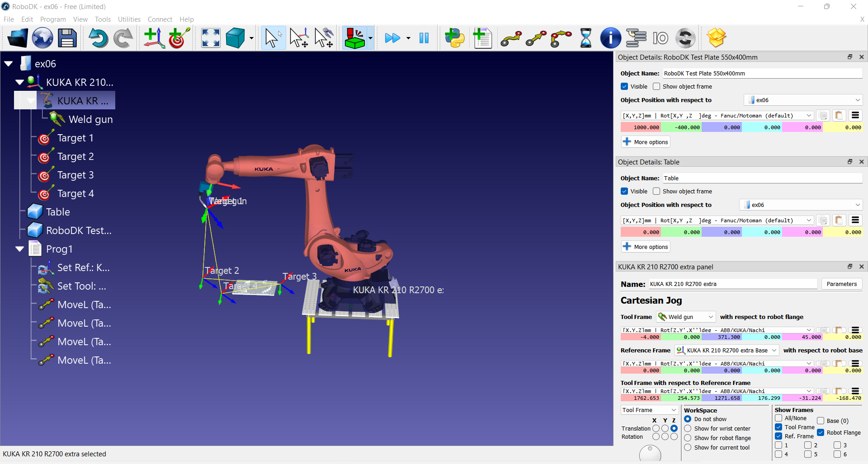Open online library globe icon
Viewport: 868px width, 464px height.
pos(42,38)
